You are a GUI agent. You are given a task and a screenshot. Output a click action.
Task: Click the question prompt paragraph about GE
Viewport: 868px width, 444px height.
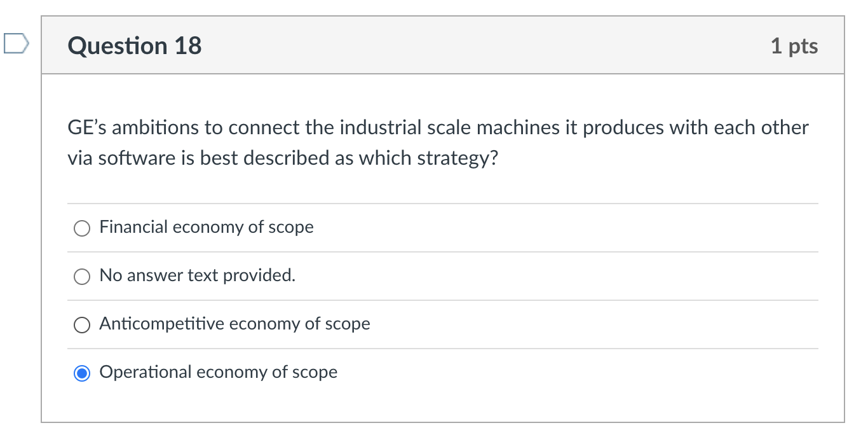(x=438, y=142)
